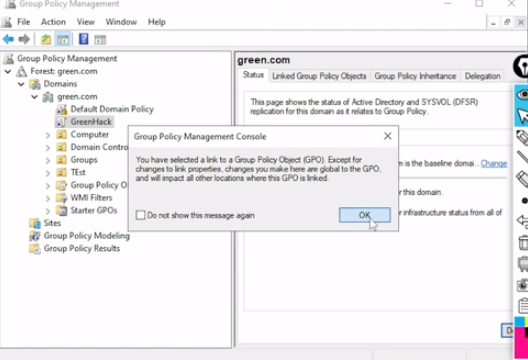Image resolution: width=528 pixels, height=360 pixels.
Task: Select the Domain Controllers organizational unit
Action: [99, 147]
